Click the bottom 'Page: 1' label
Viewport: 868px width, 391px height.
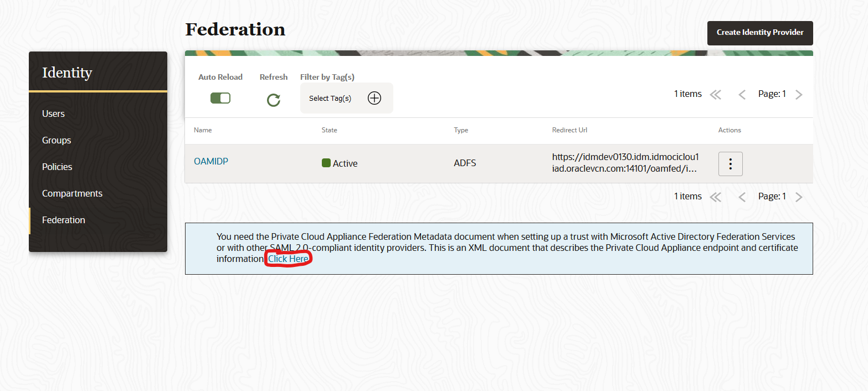click(772, 197)
